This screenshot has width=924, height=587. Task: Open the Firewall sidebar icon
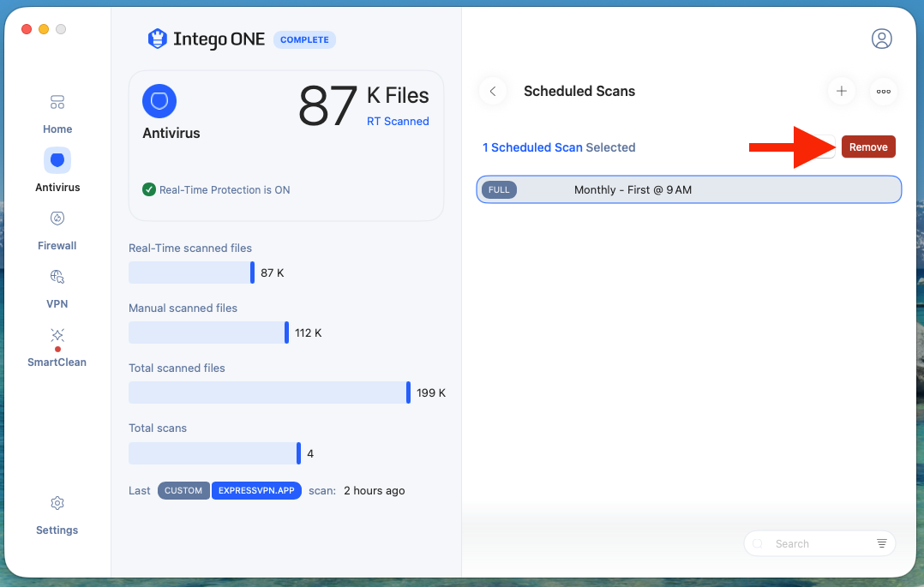tap(57, 219)
